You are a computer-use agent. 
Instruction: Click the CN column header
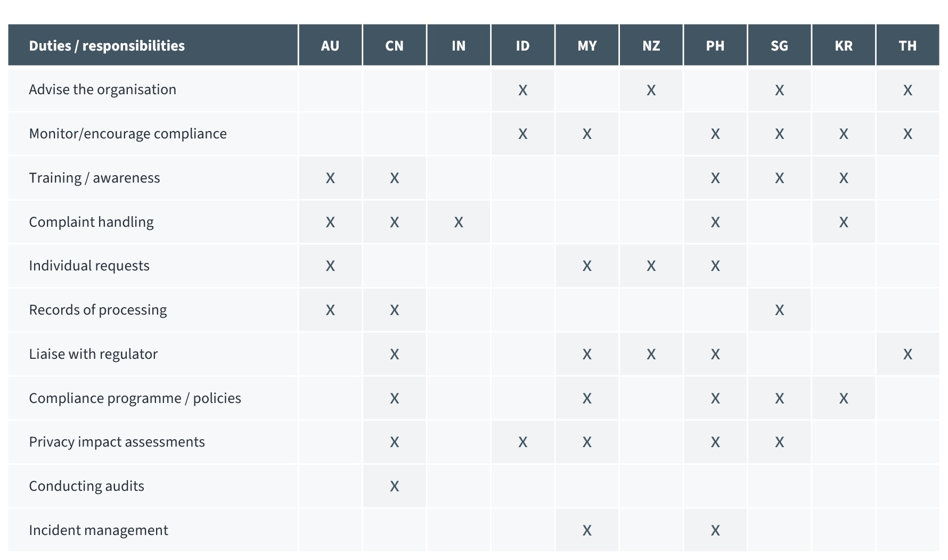pos(394,46)
